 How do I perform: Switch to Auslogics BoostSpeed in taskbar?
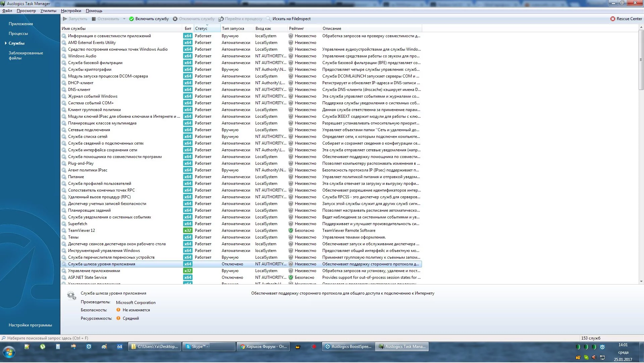348,347
